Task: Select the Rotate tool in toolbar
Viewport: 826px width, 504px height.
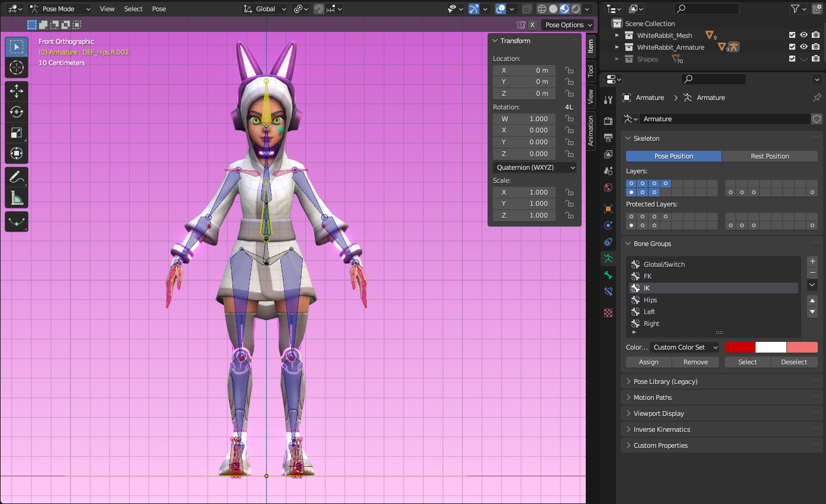Action: pyautogui.click(x=17, y=112)
